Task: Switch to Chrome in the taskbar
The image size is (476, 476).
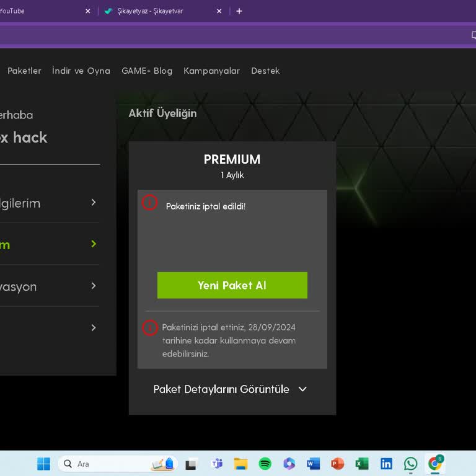Action: (435, 463)
